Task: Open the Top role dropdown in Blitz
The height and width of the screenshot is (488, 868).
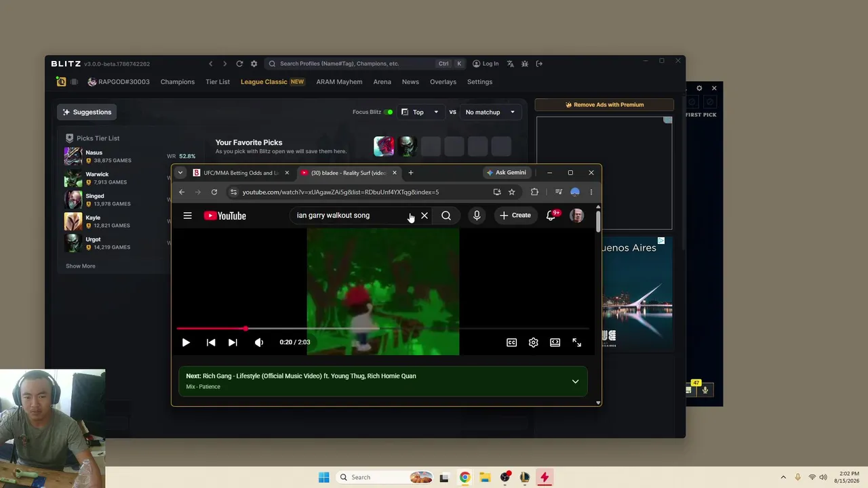Action: click(x=420, y=112)
